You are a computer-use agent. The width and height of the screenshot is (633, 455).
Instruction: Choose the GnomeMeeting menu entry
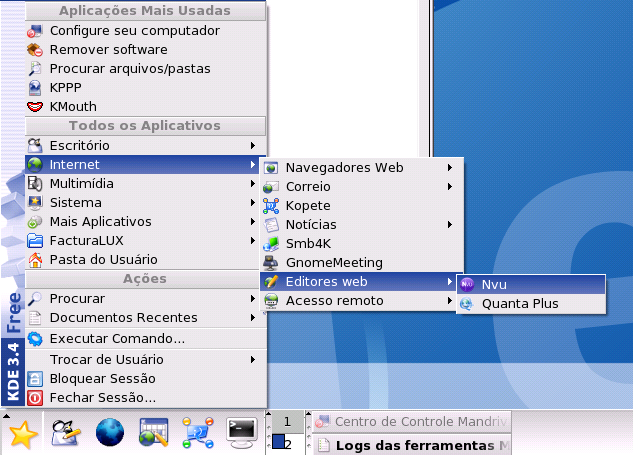[361, 262]
